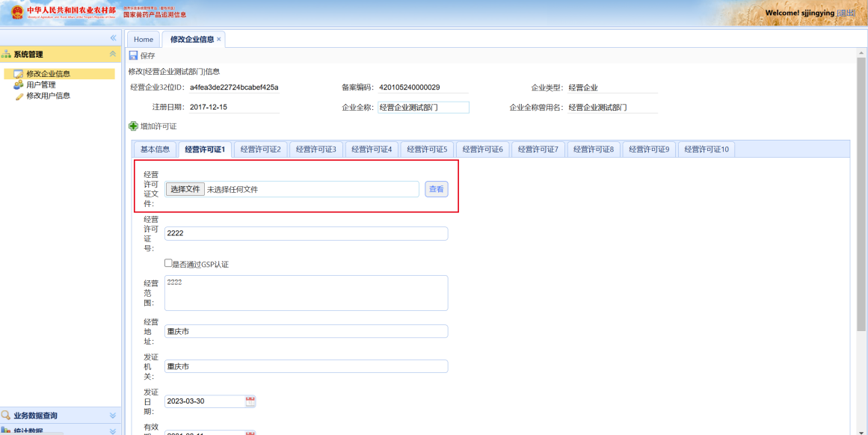Collapse the 系统管理 section

pos(113,55)
